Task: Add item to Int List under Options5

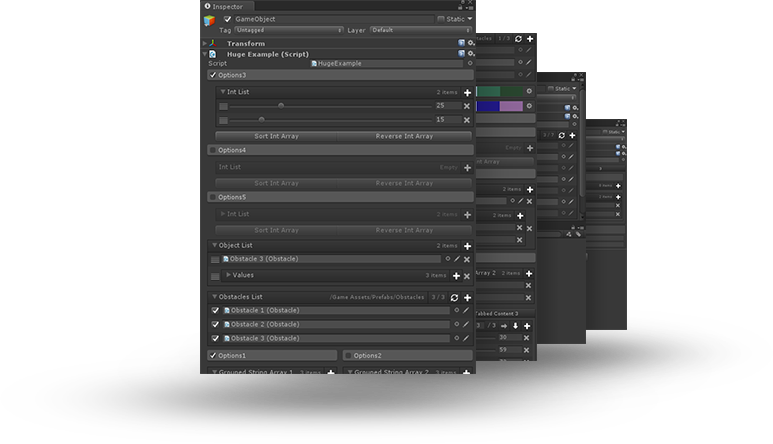Action: [467, 215]
